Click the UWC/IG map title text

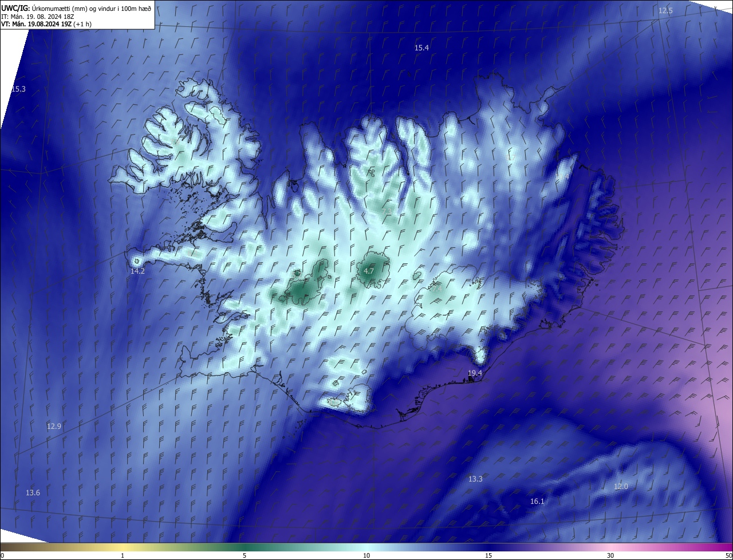[x=76, y=9]
